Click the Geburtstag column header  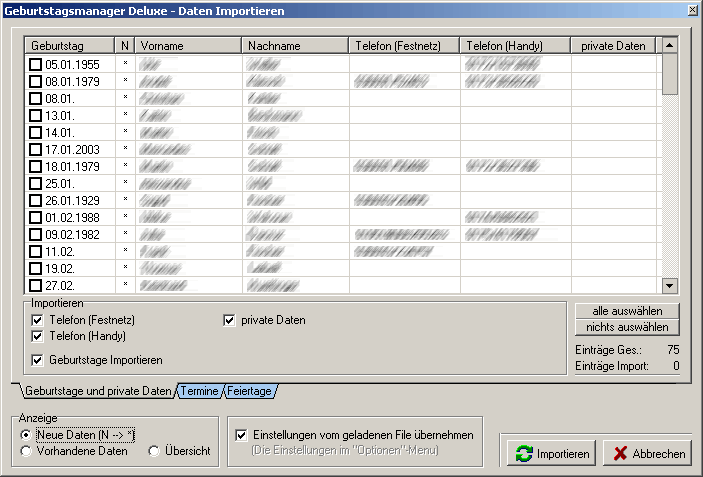point(68,46)
